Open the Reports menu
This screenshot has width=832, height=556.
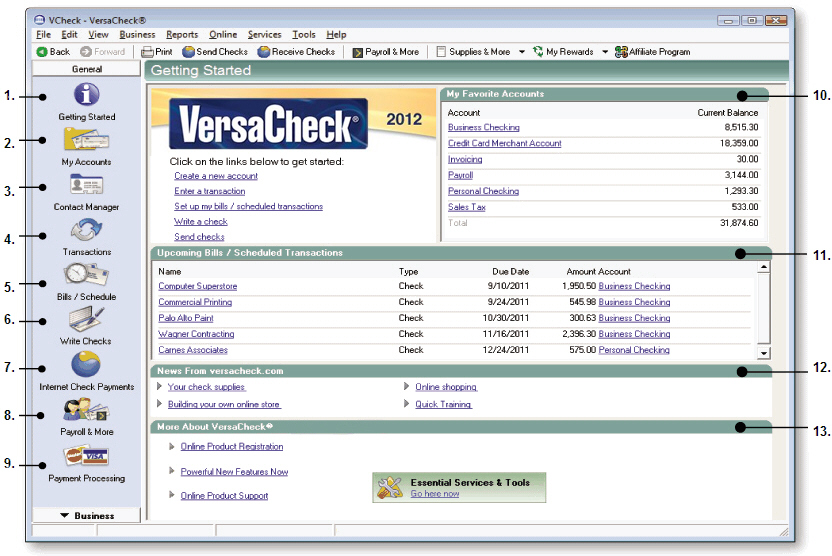coord(182,34)
